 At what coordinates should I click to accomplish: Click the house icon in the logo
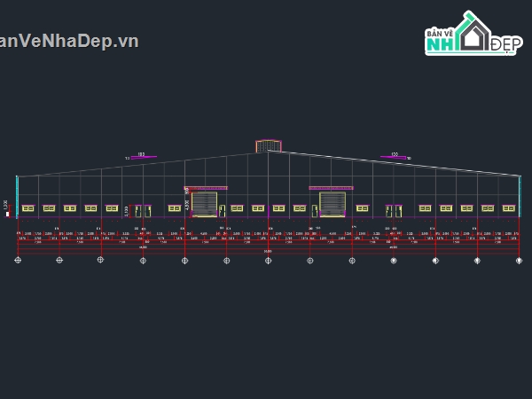[473, 35]
